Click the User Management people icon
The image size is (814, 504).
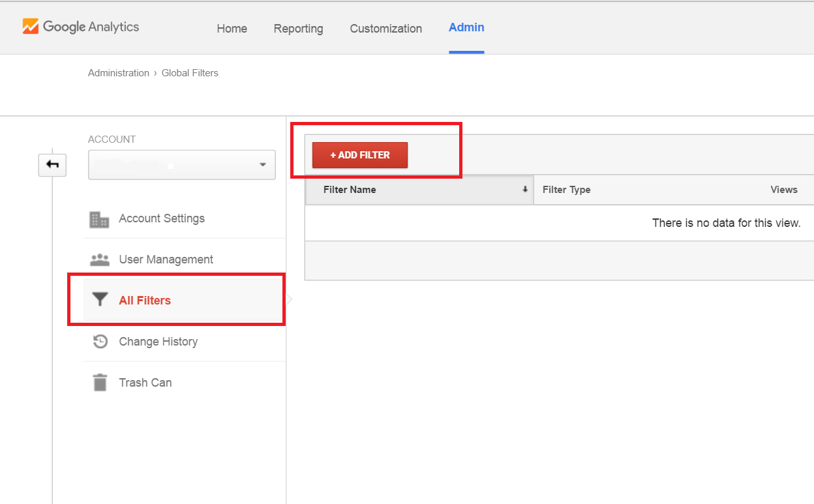coord(99,259)
